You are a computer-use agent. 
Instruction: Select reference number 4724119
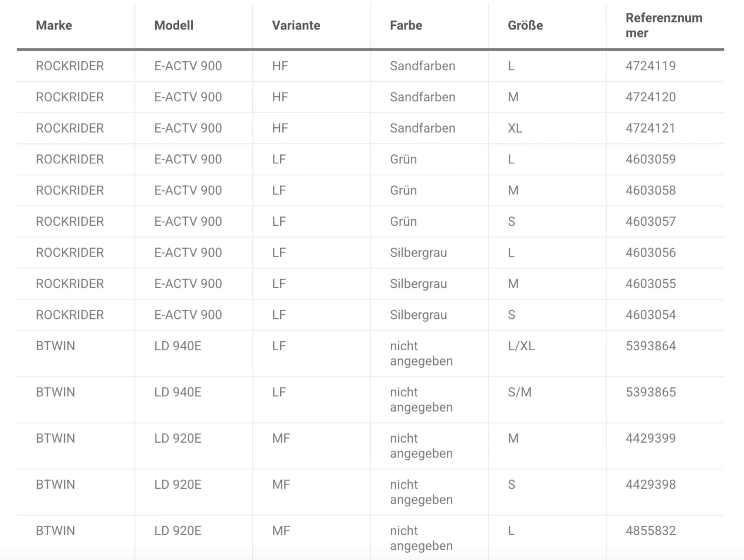point(651,66)
